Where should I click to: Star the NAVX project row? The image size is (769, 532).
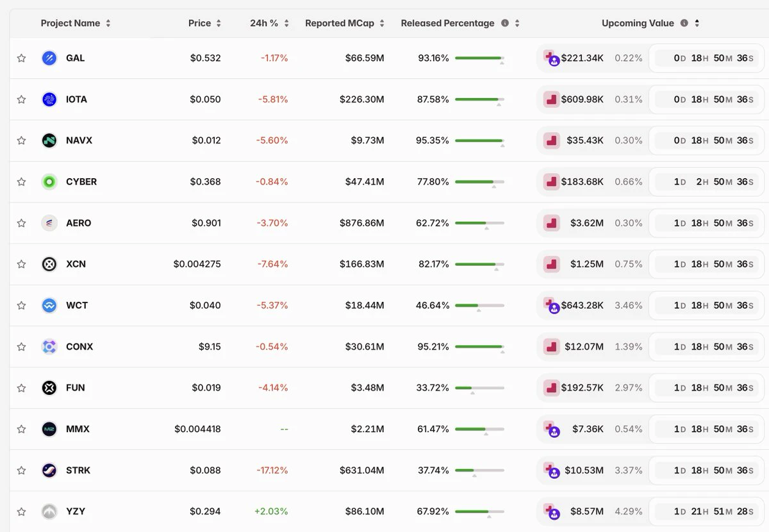(21, 140)
